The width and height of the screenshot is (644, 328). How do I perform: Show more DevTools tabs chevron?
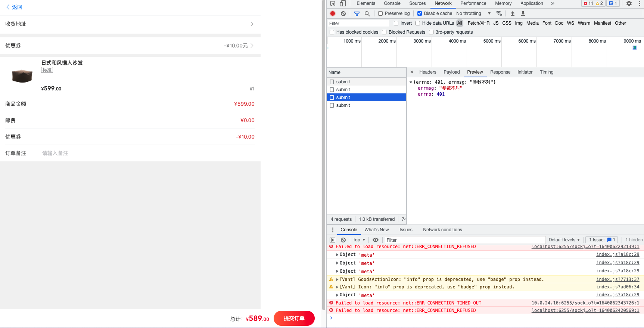pos(553,3)
